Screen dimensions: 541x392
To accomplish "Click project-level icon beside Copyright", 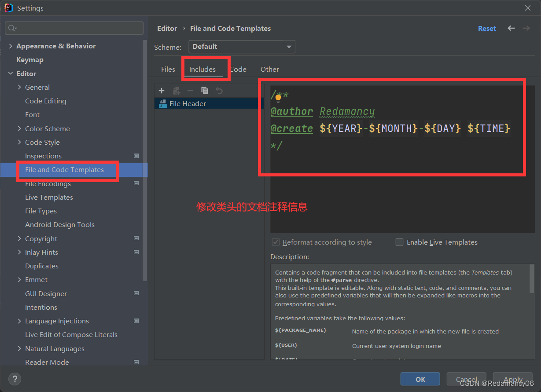I will click(136, 238).
